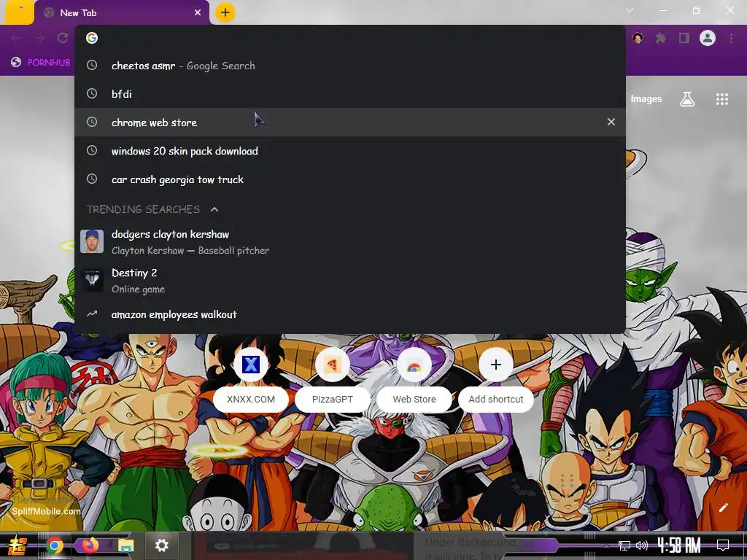Collapse the Trending Searches section
The width and height of the screenshot is (747, 560).
[x=214, y=209]
